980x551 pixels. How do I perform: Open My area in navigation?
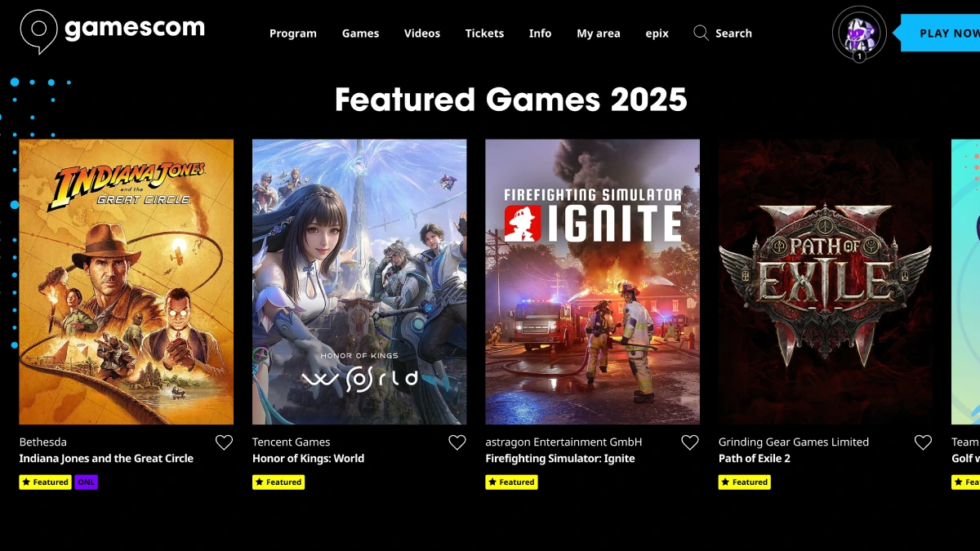pyautogui.click(x=599, y=33)
